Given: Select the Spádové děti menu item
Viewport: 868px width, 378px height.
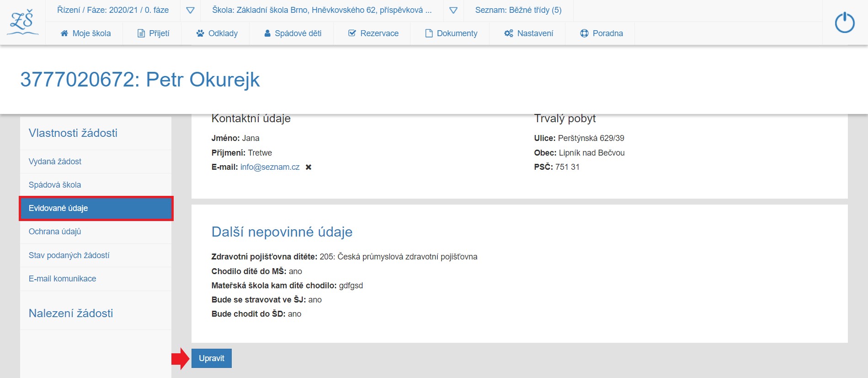Looking at the screenshot, I should [293, 33].
